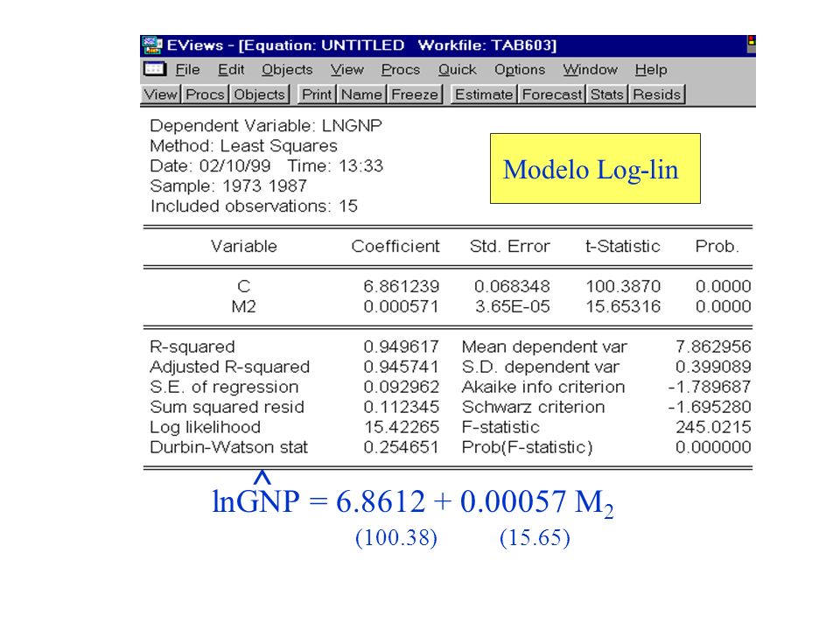Print the equation output
The image size is (840, 630).
(317, 94)
